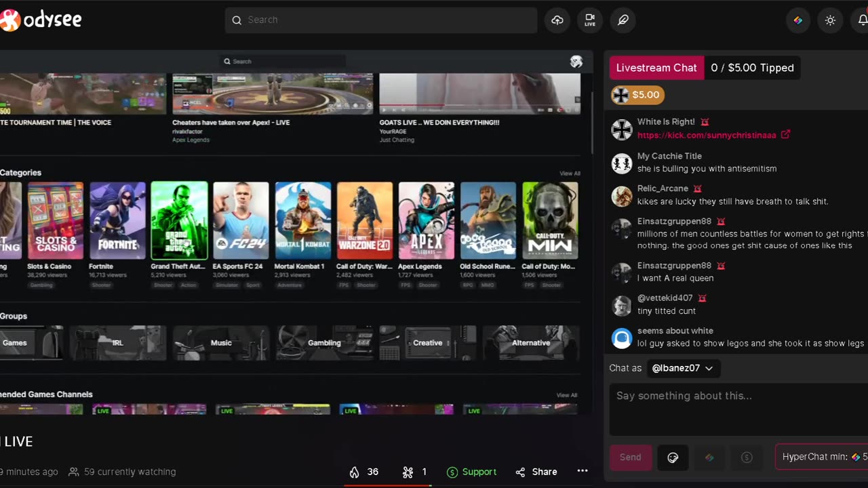Select the EA Sports FC 24 category card
The width and height of the screenshot is (868, 488).
pos(241,220)
